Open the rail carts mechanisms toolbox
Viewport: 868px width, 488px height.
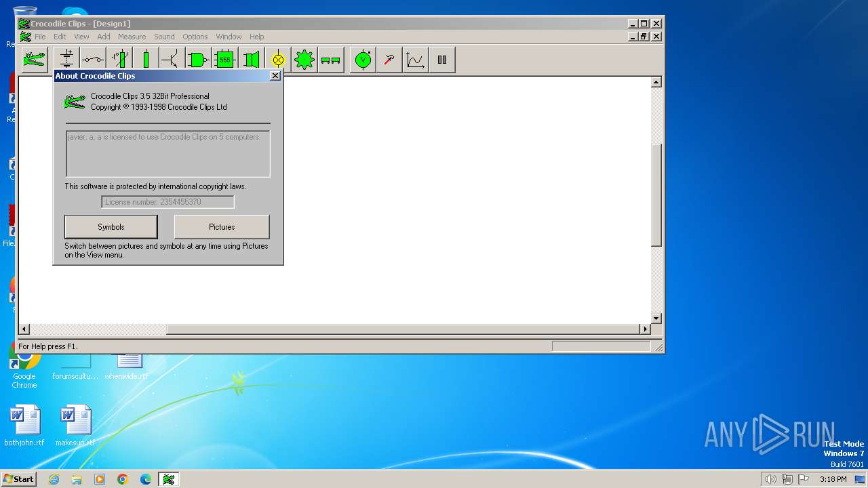331,60
